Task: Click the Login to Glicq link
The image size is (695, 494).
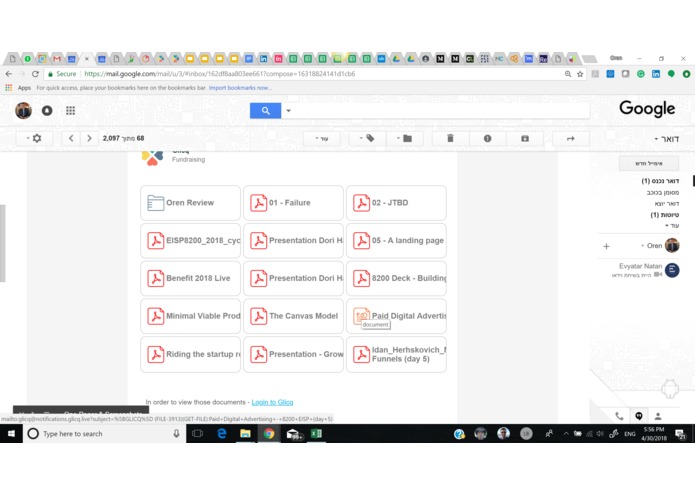Action: 272,402
